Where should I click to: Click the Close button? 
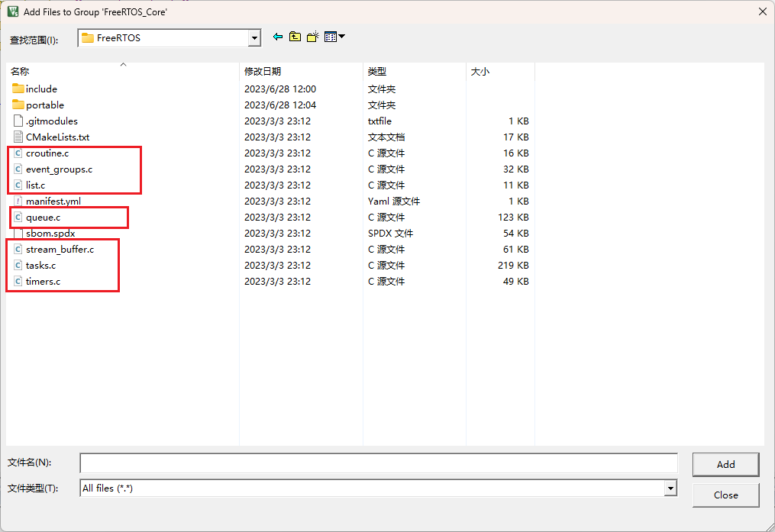pos(725,495)
